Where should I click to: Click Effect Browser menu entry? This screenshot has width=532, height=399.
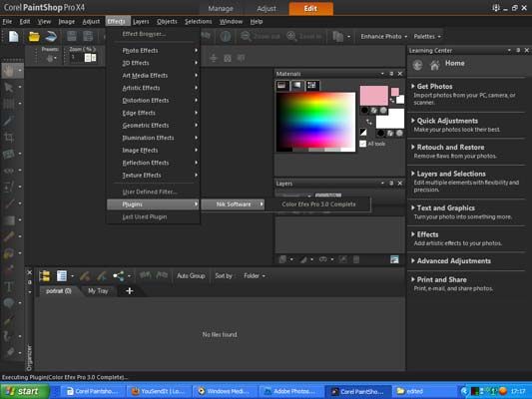(144, 34)
